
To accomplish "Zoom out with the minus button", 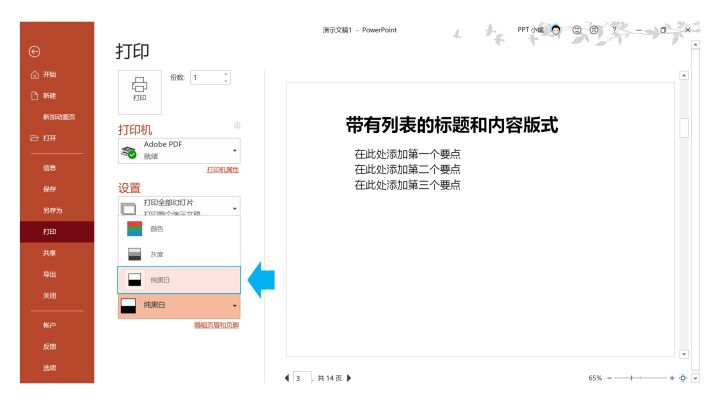I will pyautogui.click(x=609, y=378).
